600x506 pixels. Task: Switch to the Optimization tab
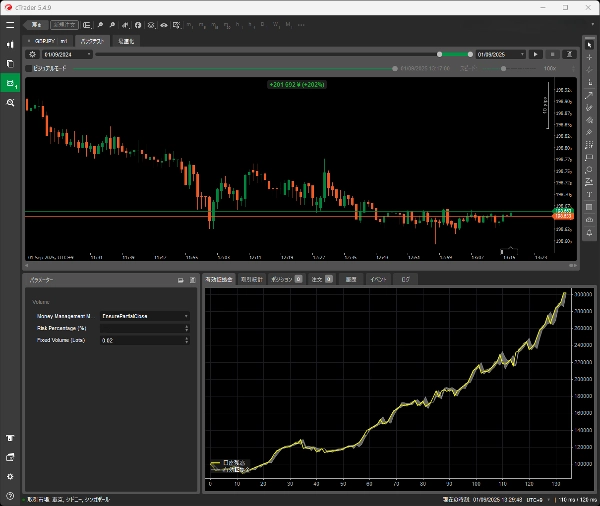click(x=126, y=41)
